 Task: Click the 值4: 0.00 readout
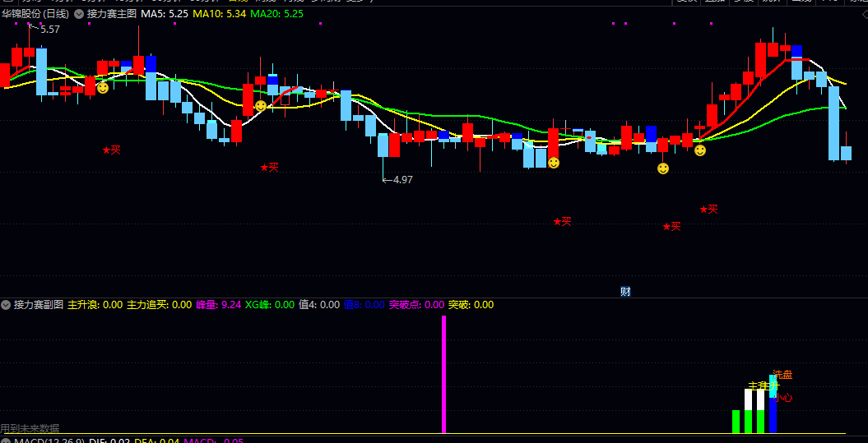319,304
